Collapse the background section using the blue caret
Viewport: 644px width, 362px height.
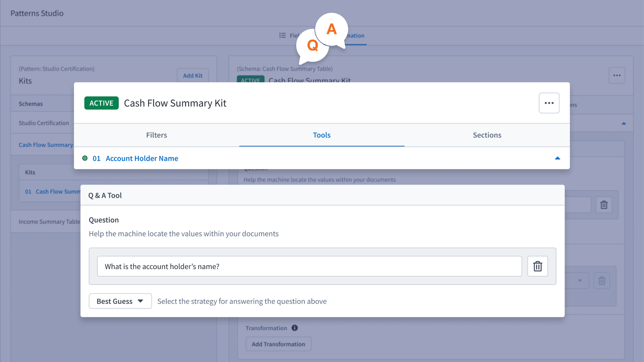pyautogui.click(x=624, y=124)
